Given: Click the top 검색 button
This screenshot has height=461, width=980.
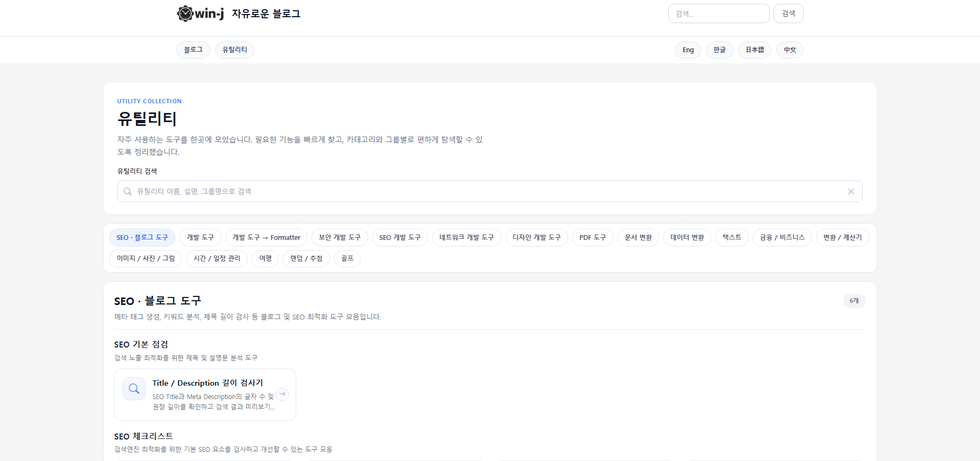Looking at the screenshot, I should click(x=788, y=13).
